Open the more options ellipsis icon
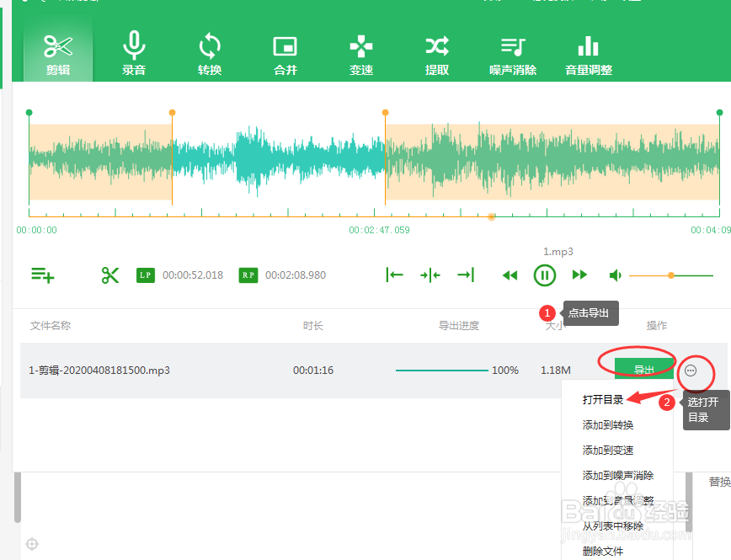731x560 pixels. point(691,371)
